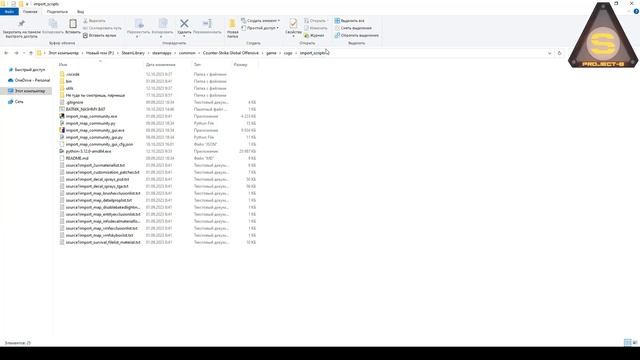Screen dimensions: 640x360
Task: Click Обратить выделение in ribbon
Action: click(x=357, y=36)
